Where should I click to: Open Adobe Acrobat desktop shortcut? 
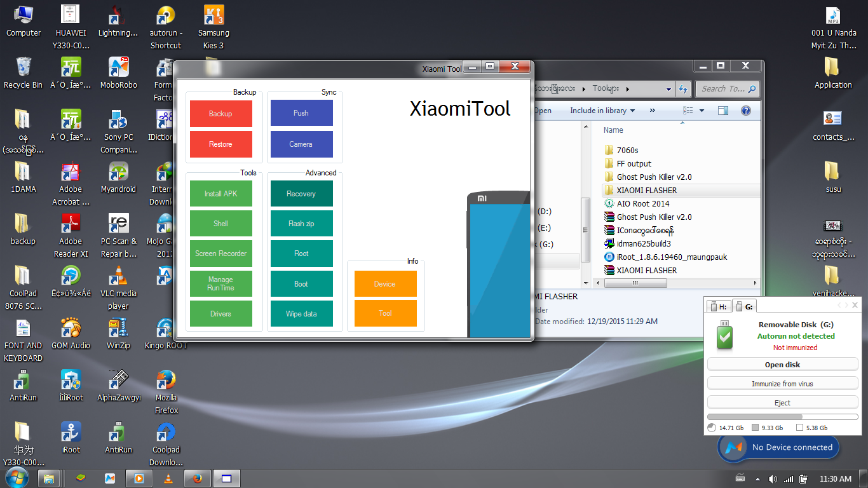(71, 184)
